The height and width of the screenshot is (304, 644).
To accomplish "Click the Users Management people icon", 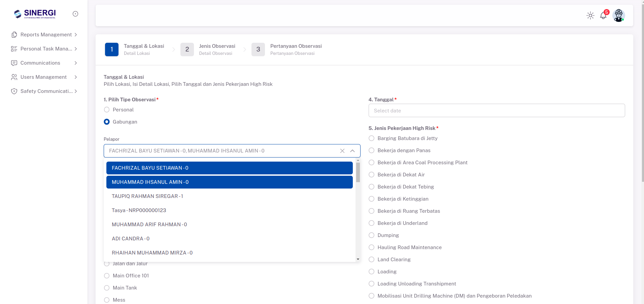I will (14, 77).
